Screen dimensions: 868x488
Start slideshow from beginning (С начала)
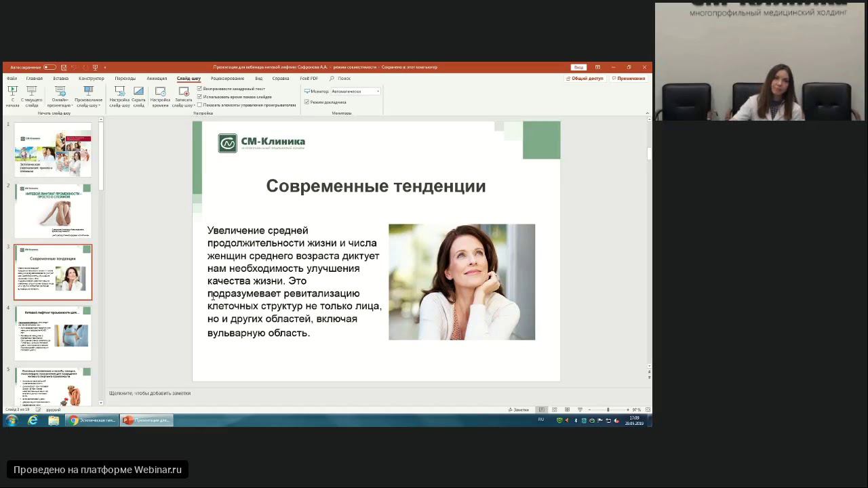(x=12, y=96)
